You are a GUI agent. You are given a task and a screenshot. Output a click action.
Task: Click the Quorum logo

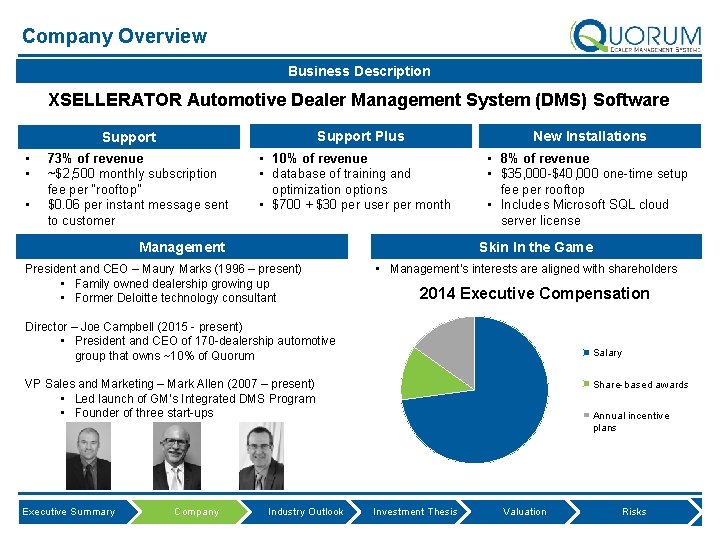[636, 36]
